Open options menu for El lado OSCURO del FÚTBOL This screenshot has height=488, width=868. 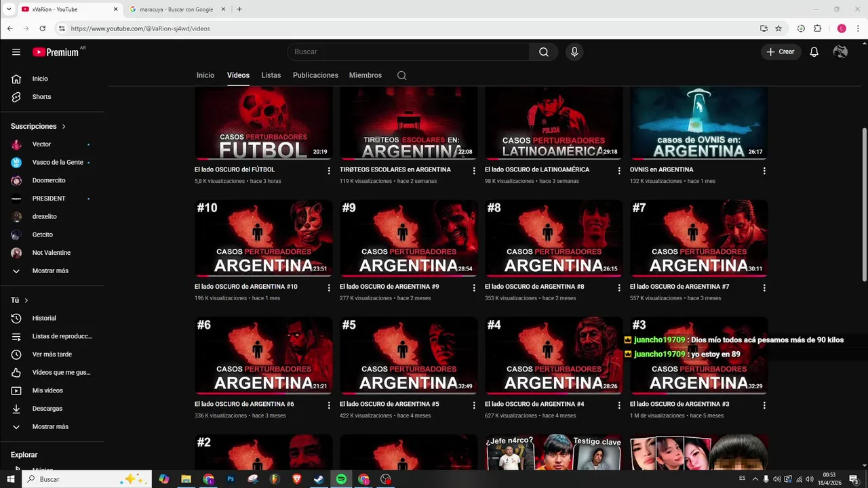click(329, 171)
